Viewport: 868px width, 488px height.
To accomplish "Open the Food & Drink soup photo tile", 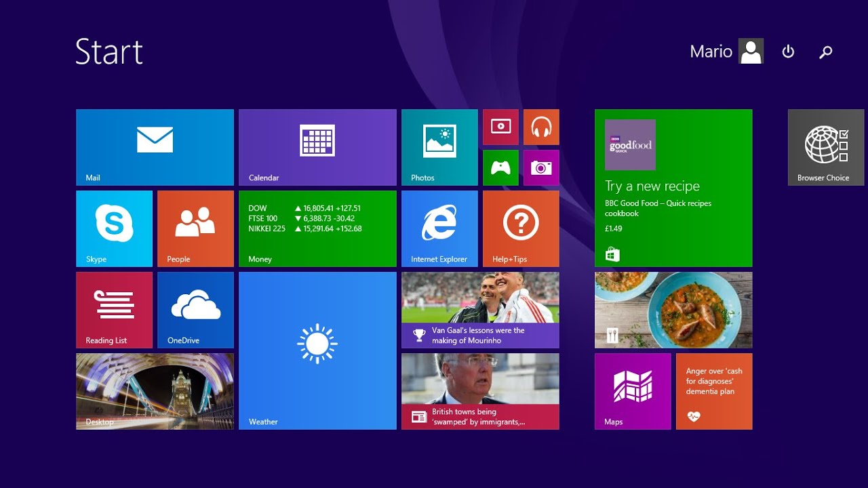I will [x=673, y=310].
